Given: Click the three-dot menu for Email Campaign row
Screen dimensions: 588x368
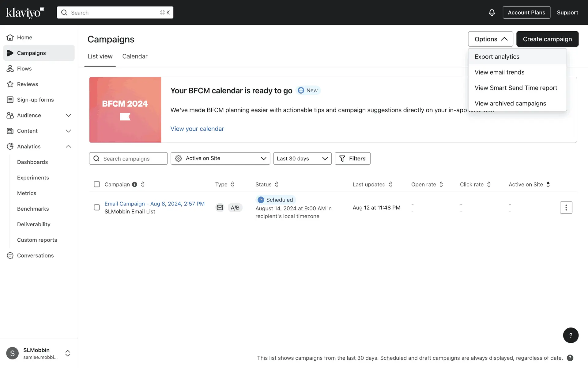Looking at the screenshot, I should (x=566, y=208).
